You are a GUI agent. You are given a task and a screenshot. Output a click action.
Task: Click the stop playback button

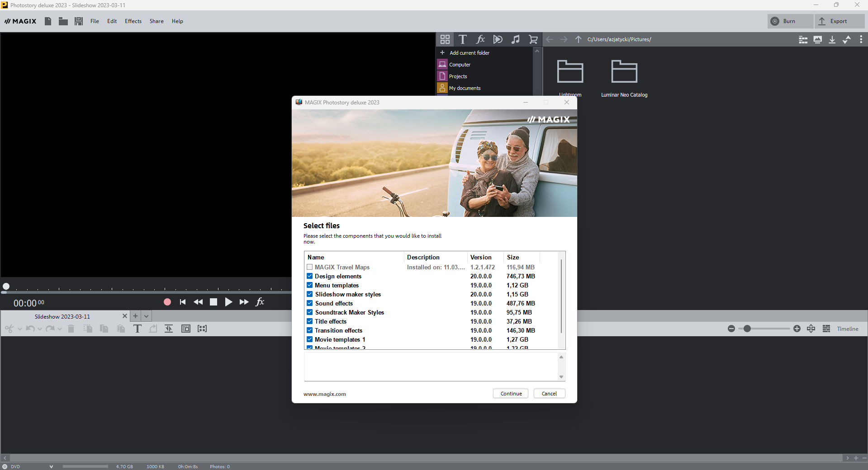(x=213, y=302)
